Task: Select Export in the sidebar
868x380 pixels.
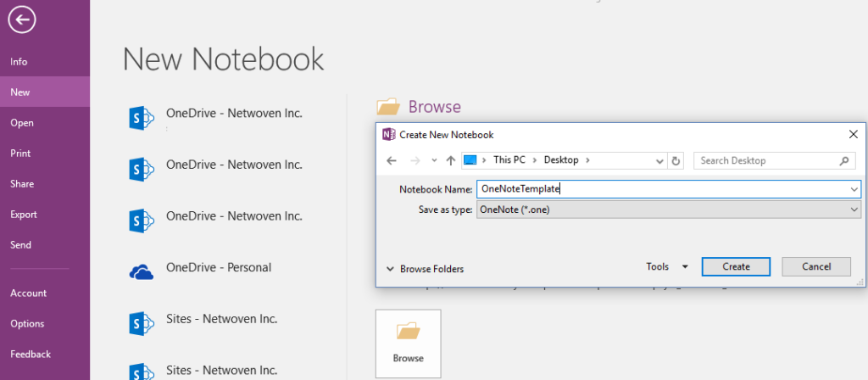Action: tap(24, 215)
